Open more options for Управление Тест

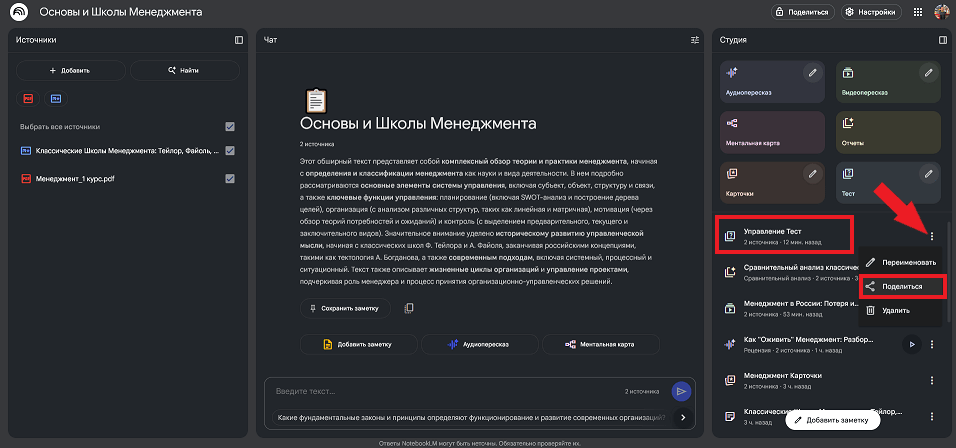tap(932, 236)
